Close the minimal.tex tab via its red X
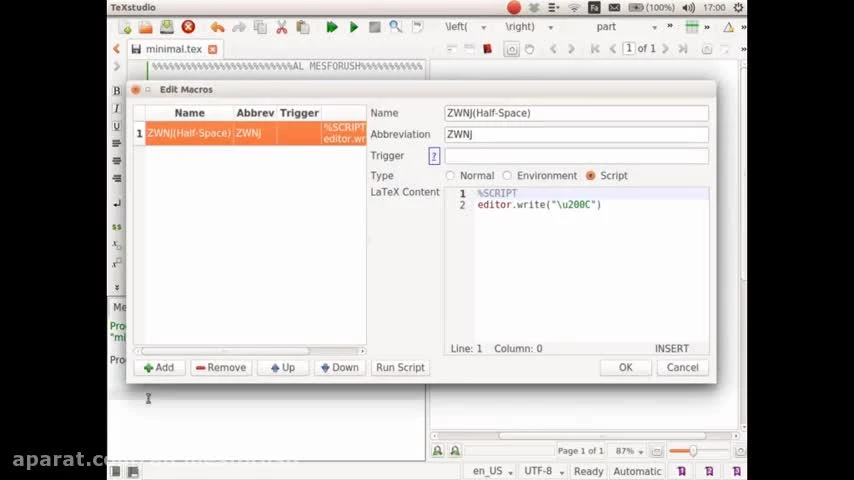854x480 pixels. pos(212,49)
